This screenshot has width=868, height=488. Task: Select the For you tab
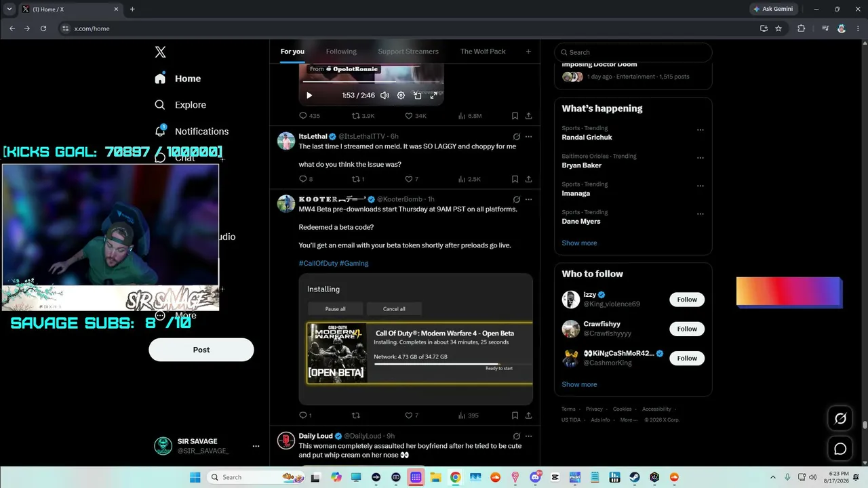292,52
